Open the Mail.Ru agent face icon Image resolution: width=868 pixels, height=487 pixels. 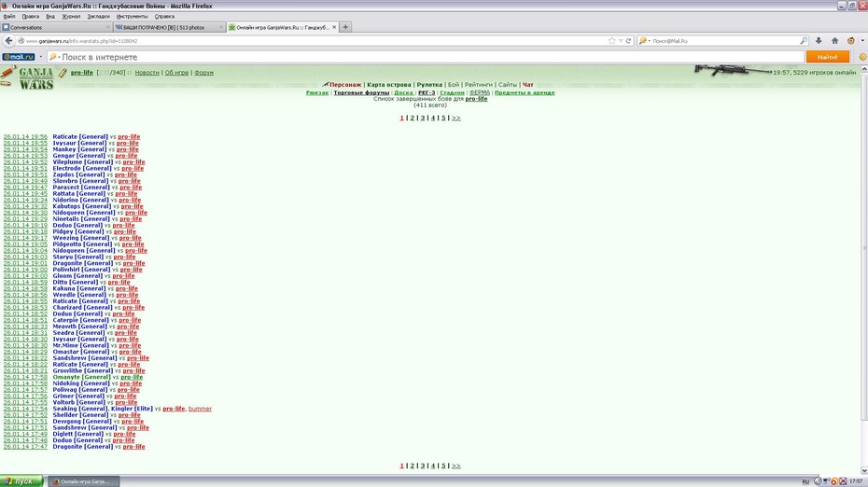(x=851, y=41)
